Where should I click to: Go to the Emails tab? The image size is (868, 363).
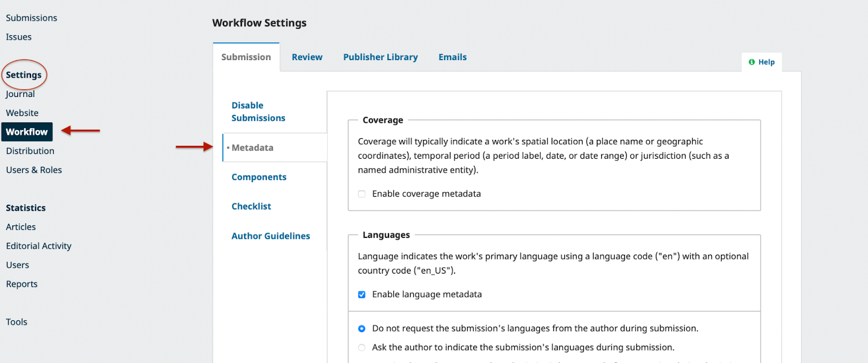452,57
